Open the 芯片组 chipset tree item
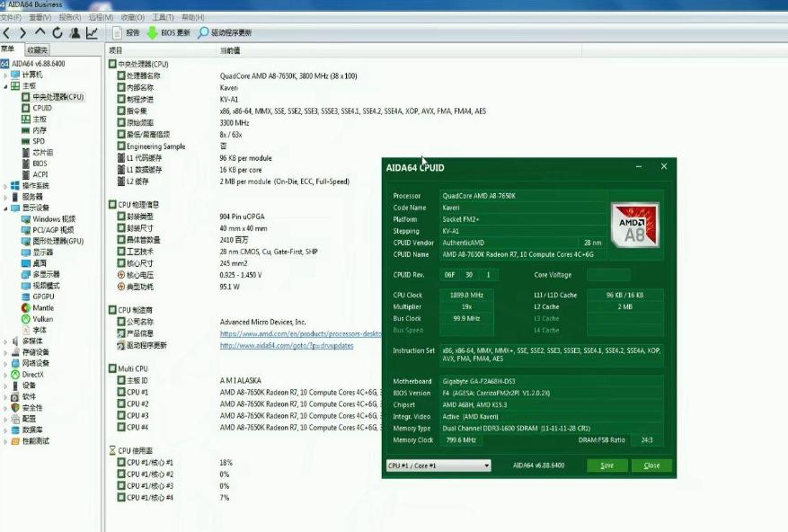 pos(37,153)
